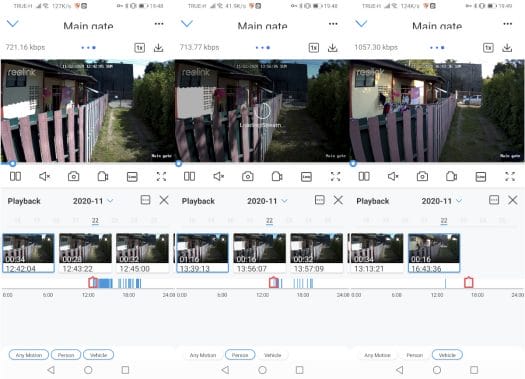Download the clip in the middle screen
525x379 pixels.
332,48
